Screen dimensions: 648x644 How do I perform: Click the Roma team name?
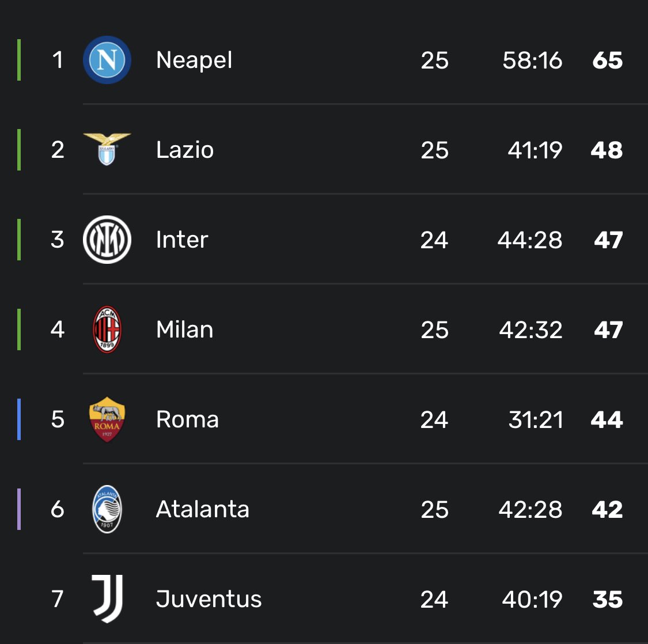187,419
